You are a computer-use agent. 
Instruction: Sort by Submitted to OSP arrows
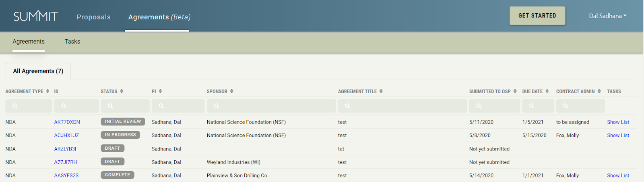[515, 91]
